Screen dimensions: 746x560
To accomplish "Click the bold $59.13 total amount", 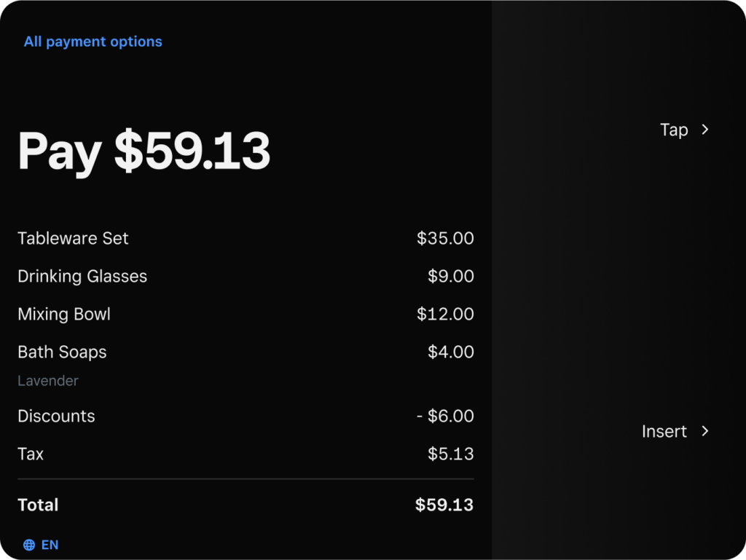I will tap(444, 505).
